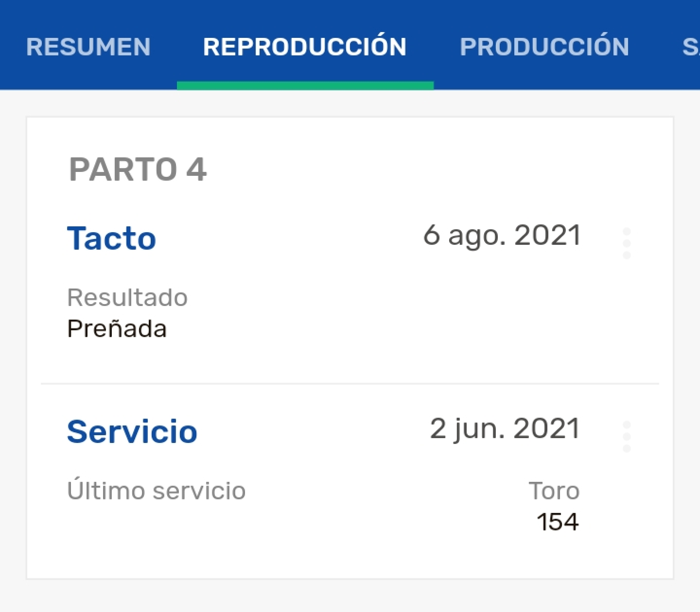Open the Servicio event title
Screen dimensions: 700x612
(132, 432)
